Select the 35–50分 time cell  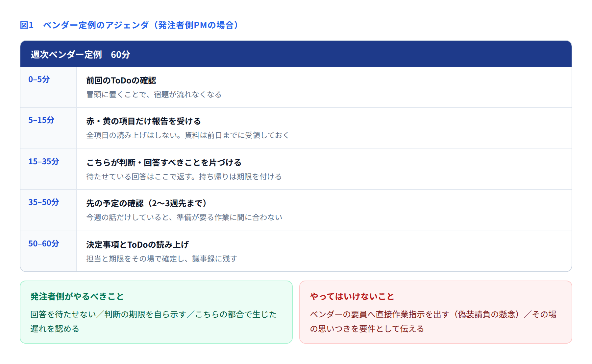click(x=48, y=211)
